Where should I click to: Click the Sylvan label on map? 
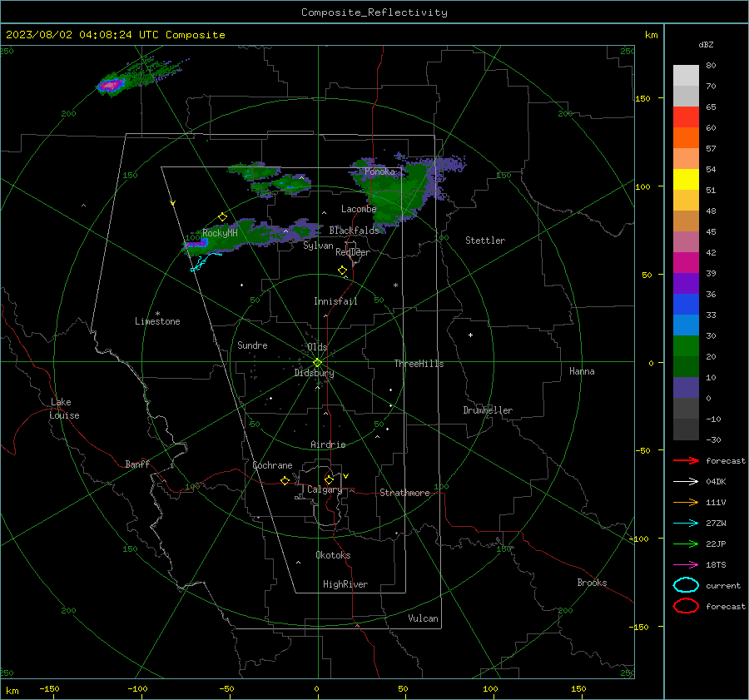point(318,246)
